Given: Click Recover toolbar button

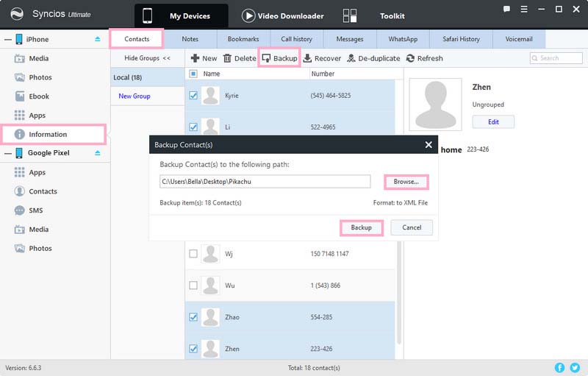Looking at the screenshot, I should click(322, 58).
